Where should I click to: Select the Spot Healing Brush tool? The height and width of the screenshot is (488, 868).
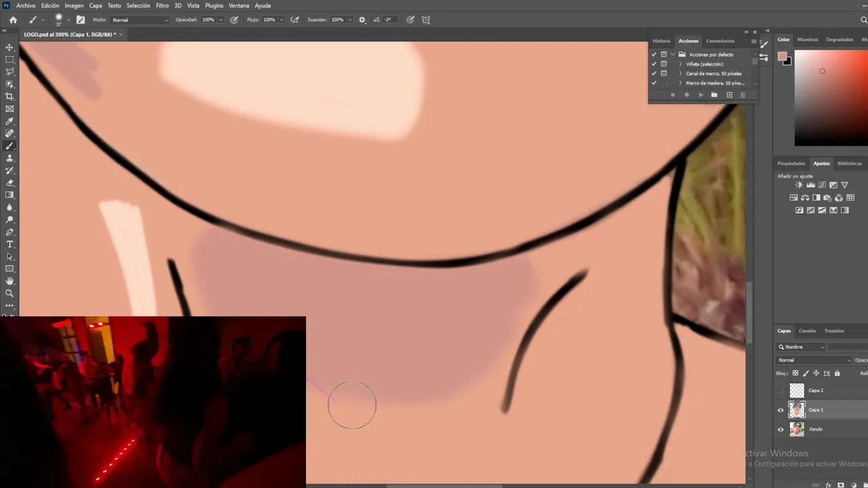click(x=9, y=134)
